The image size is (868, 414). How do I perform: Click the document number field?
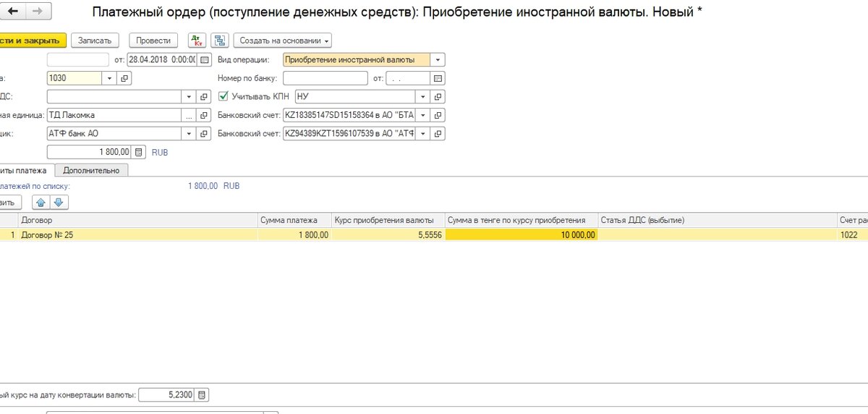click(78, 60)
